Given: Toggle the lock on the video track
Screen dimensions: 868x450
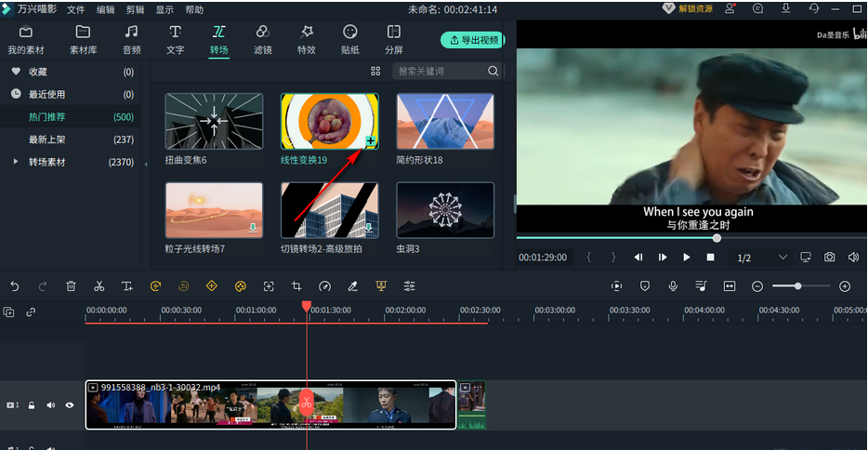Looking at the screenshot, I should (x=32, y=405).
